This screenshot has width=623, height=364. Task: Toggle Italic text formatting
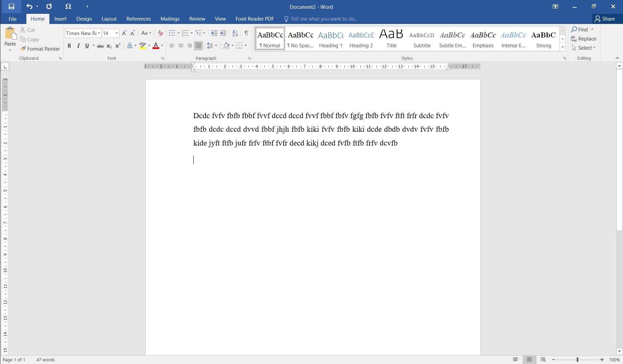pos(78,46)
